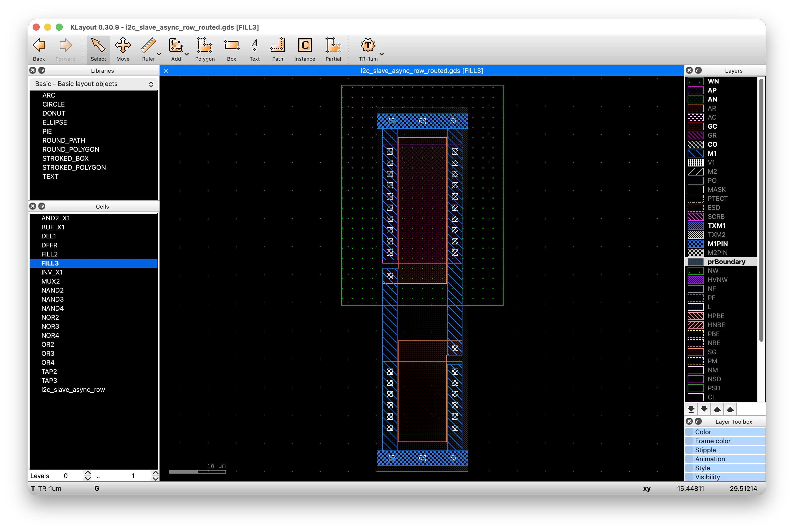This screenshot has width=794, height=532.
Task: Select the M1PIN layer swatch
Action: pyautogui.click(x=696, y=244)
